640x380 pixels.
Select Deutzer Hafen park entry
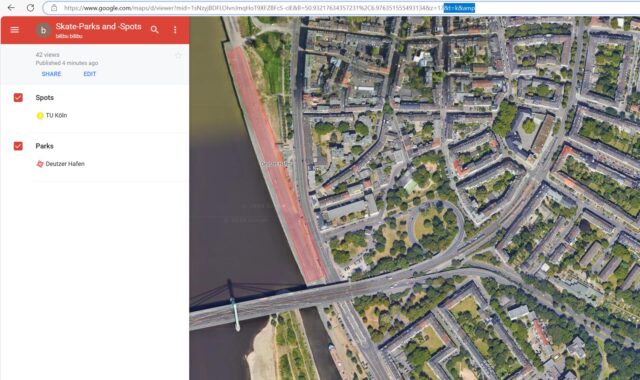coord(65,164)
